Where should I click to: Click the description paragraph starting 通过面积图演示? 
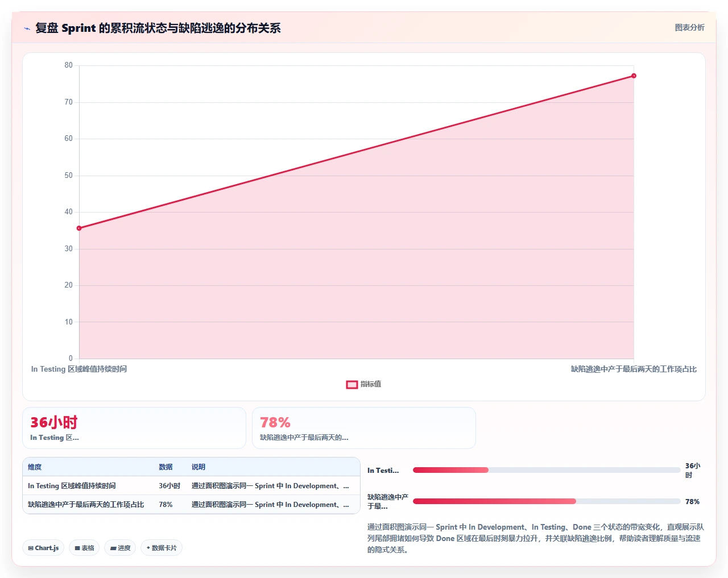click(x=536, y=538)
